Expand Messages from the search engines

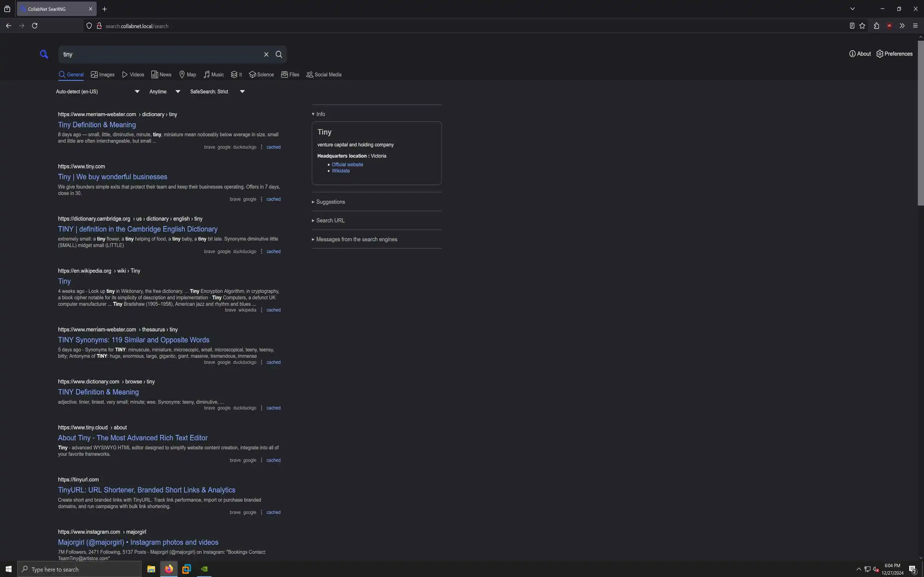coord(356,239)
